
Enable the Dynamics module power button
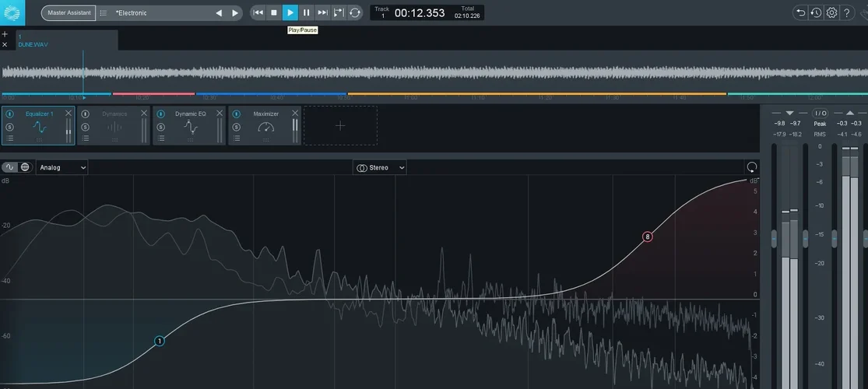[86, 114]
